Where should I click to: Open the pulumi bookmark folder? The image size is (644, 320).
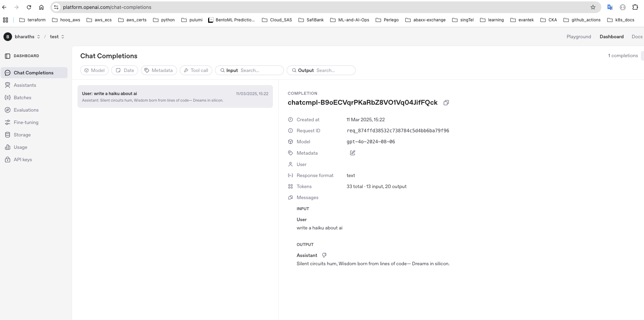[192, 20]
